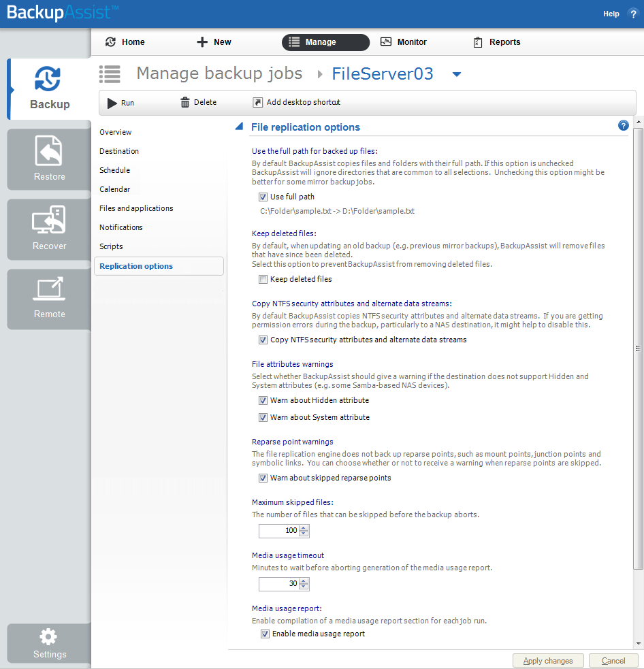Click the Monitor graph icon
The height and width of the screenshot is (669, 644).
(386, 42)
